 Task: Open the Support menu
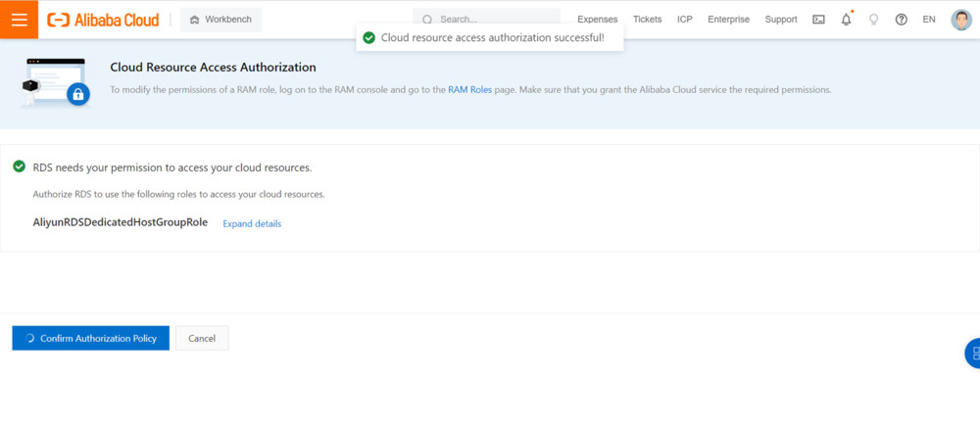click(780, 20)
